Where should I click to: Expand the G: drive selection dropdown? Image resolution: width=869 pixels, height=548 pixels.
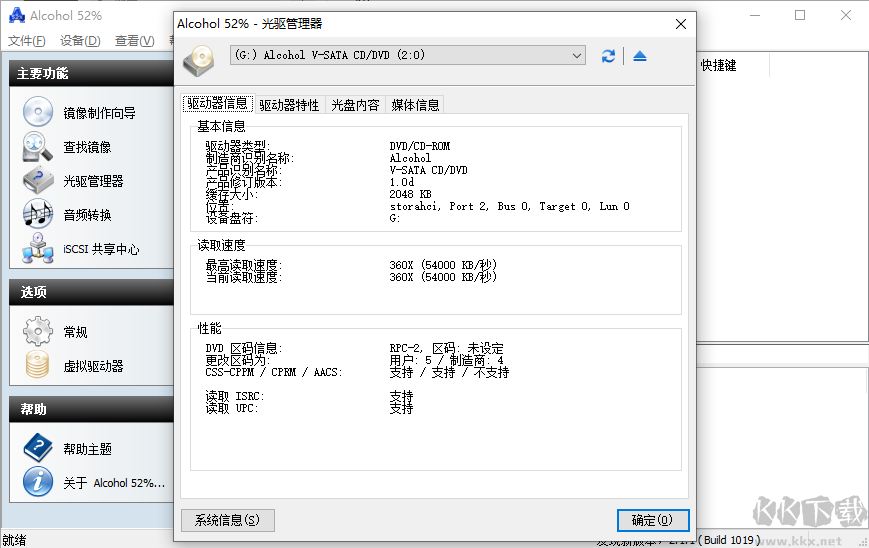[x=577, y=56]
